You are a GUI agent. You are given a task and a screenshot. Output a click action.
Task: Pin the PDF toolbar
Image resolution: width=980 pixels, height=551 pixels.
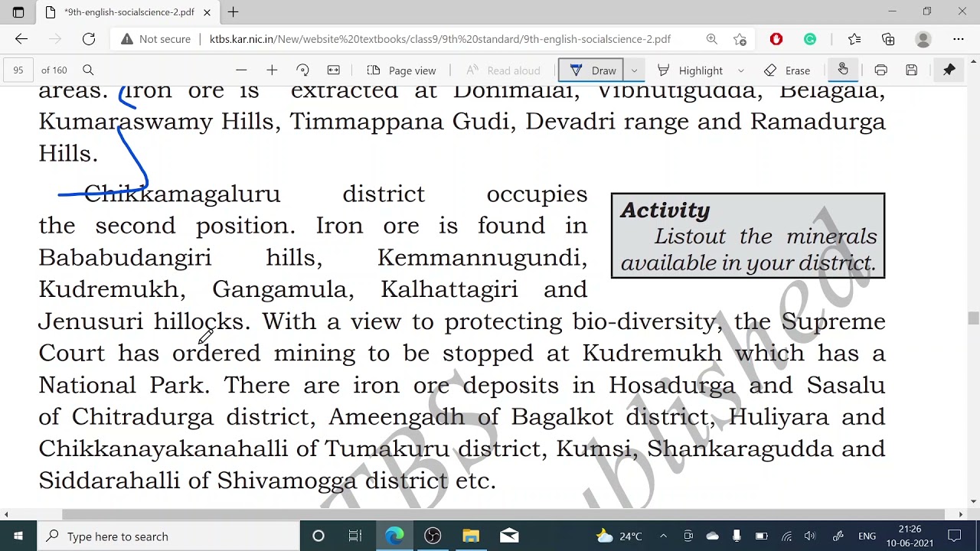pyautogui.click(x=949, y=70)
